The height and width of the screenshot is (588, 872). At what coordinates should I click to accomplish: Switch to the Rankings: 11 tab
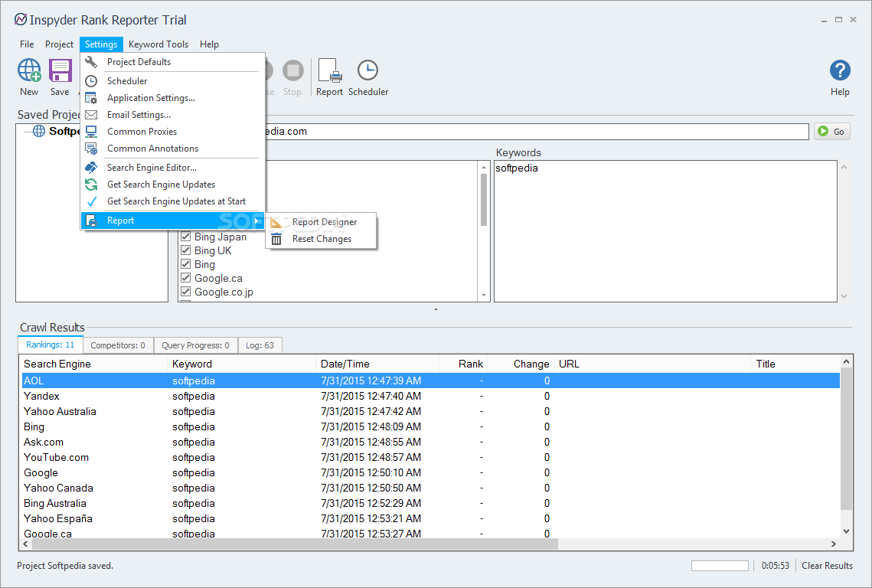[50, 345]
